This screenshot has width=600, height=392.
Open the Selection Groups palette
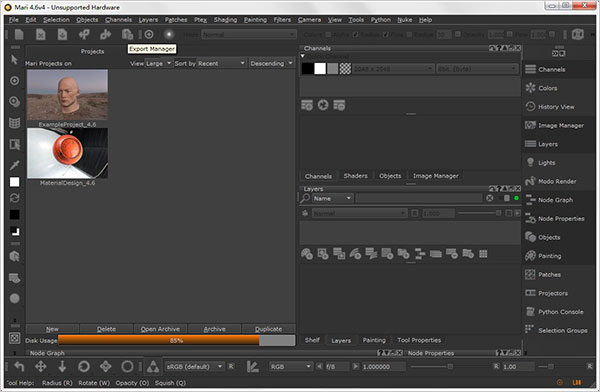coord(559,330)
